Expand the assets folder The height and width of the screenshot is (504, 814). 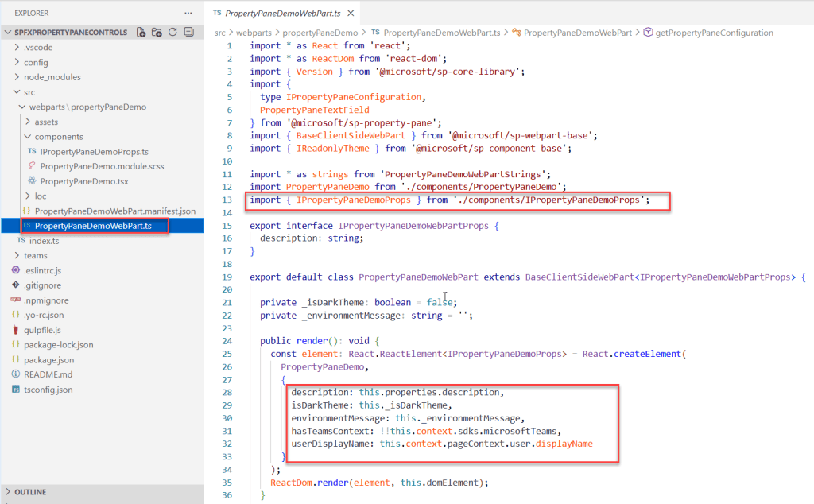28,122
